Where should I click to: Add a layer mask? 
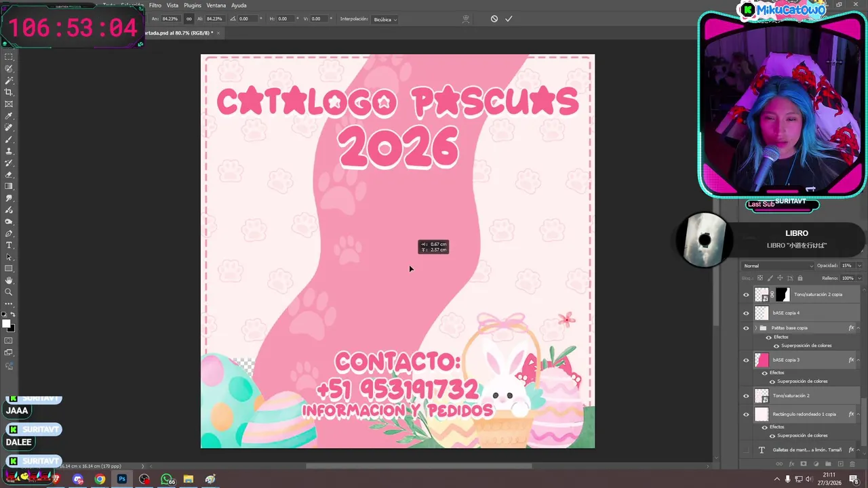(804, 464)
